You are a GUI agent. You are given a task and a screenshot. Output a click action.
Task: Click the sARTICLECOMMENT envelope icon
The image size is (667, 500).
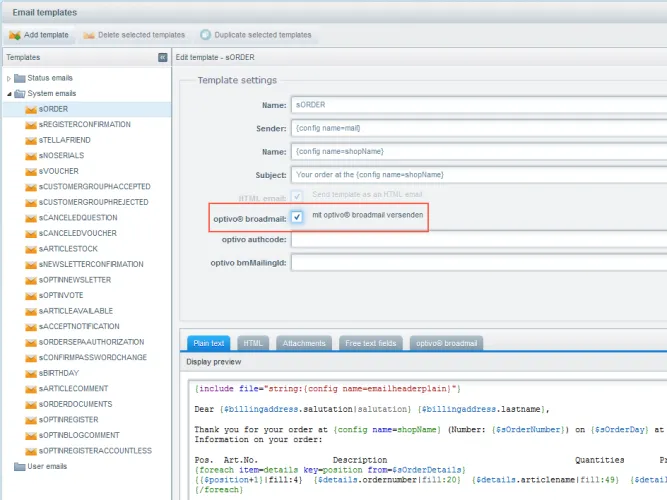click(x=31, y=389)
